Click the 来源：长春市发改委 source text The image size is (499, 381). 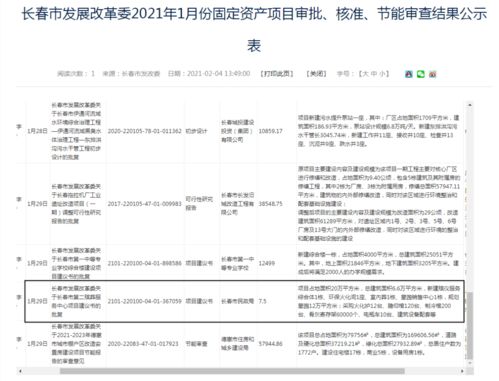(x=131, y=74)
